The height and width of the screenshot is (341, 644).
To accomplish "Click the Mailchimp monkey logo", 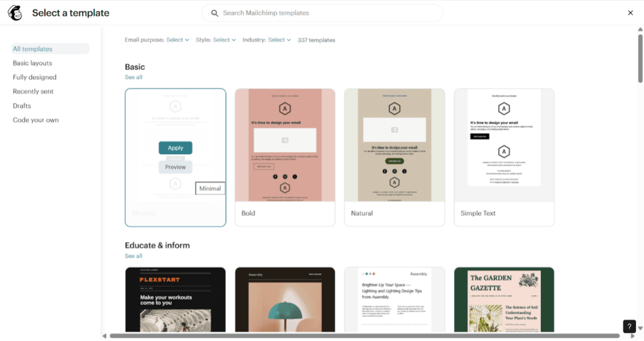I will click(15, 13).
